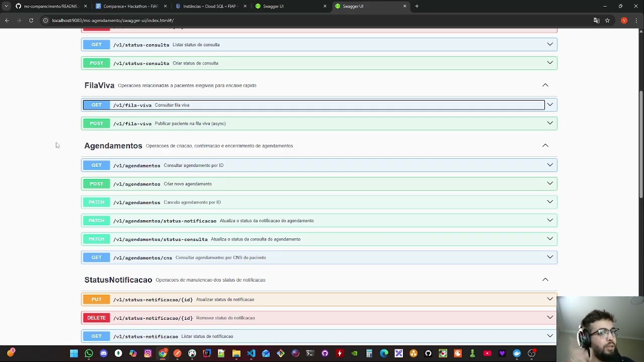Expand PUT status-notificacao/{id} chevron
The width and height of the screenshot is (644, 362).
tap(550, 299)
